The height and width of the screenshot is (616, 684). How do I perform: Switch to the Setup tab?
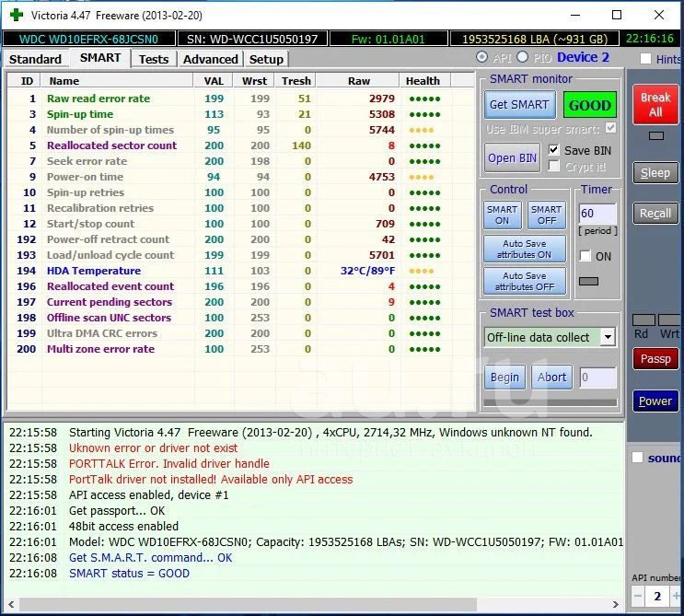click(x=266, y=59)
